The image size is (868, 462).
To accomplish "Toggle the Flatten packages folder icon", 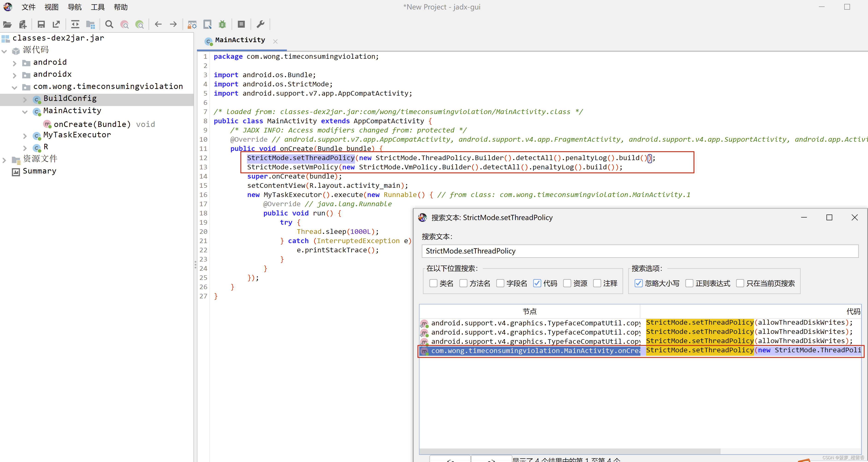I will (90, 24).
